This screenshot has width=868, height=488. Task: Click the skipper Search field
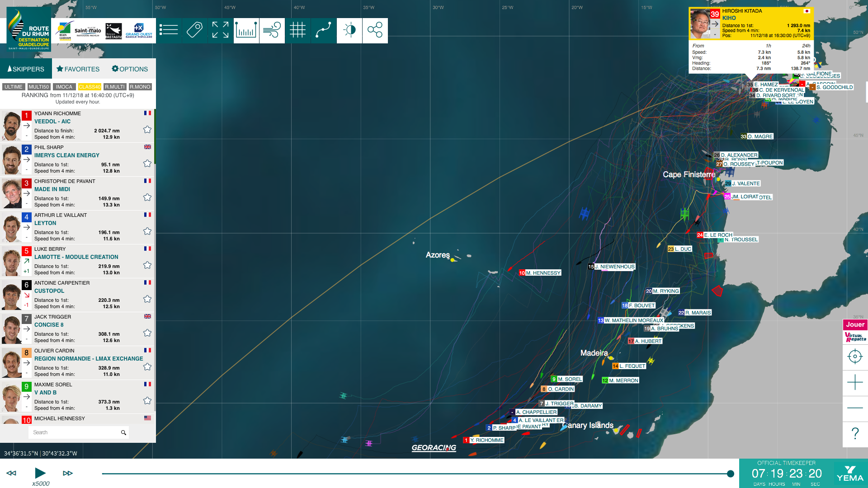tap(79, 432)
